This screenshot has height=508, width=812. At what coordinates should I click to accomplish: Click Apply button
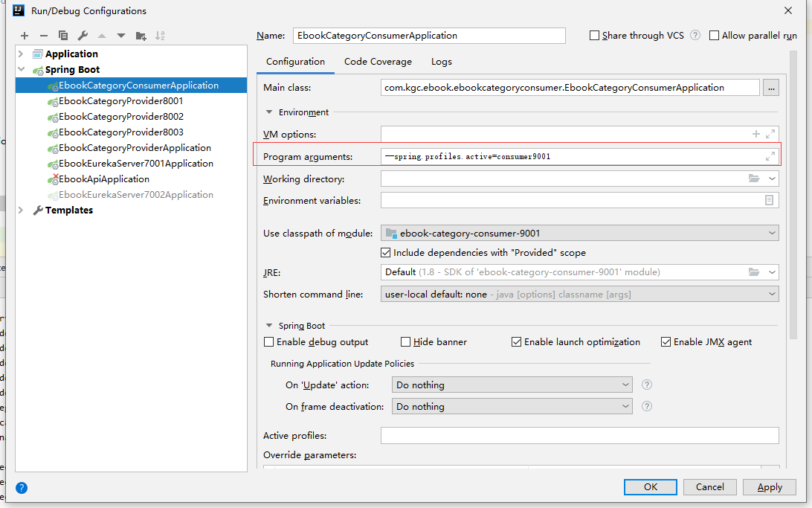click(770, 486)
